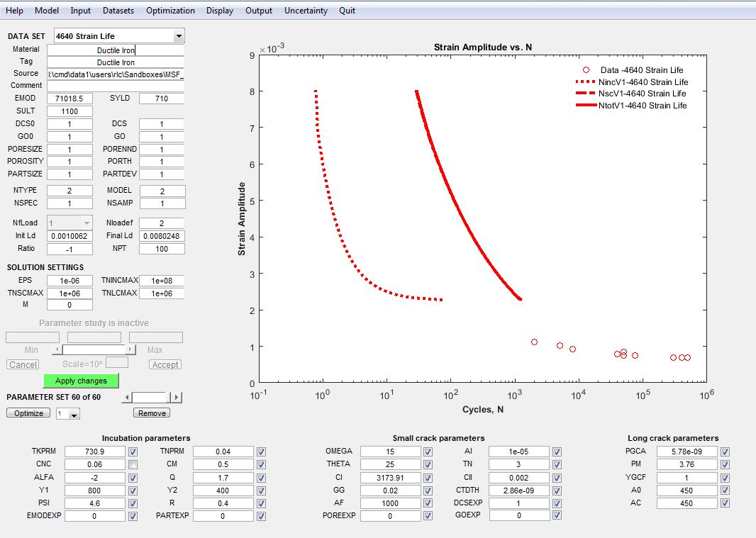The width and height of the screenshot is (756, 538).
Task: Click left arrow of parameter study slider
Action: tap(58, 349)
